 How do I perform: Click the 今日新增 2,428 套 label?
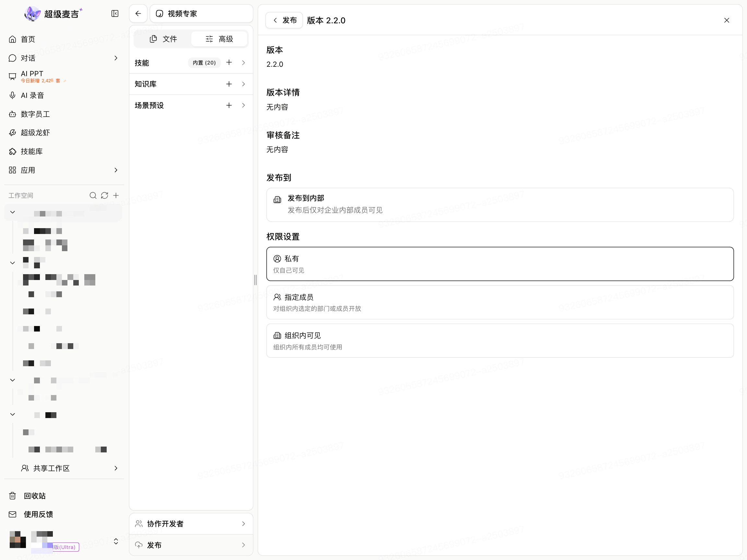[x=41, y=81]
